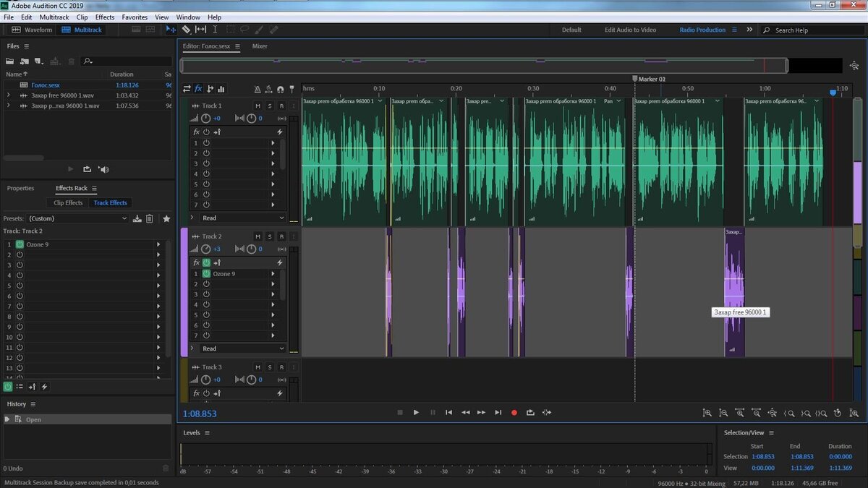Select the Clip Effects button
This screenshot has height=488, width=868.
point(68,203)
